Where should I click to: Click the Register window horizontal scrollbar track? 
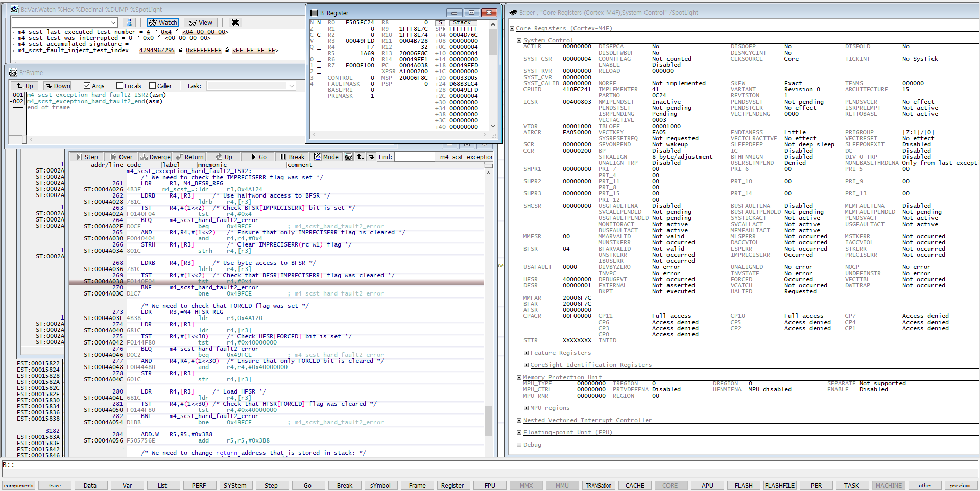(398, 135)
